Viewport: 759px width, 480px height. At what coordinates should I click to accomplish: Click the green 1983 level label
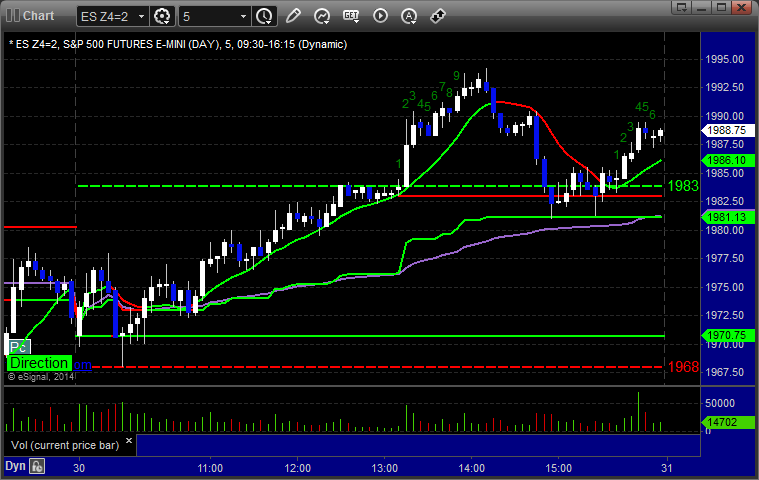coord(683,186)
